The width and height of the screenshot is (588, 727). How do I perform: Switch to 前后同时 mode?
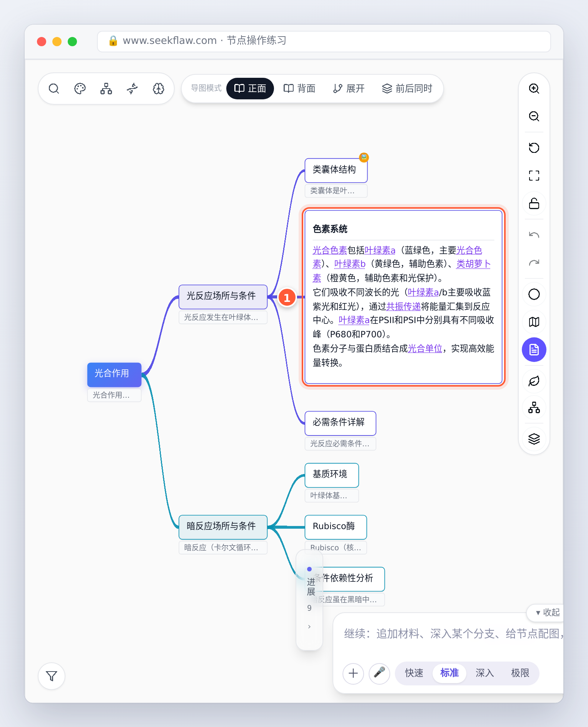(407, 89)
